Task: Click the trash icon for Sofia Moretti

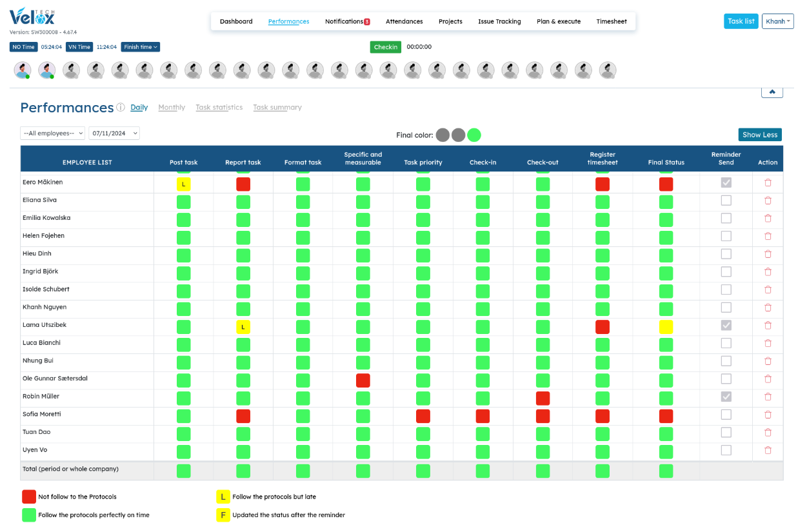Action: pyautogui.click(x=768, y=415)
